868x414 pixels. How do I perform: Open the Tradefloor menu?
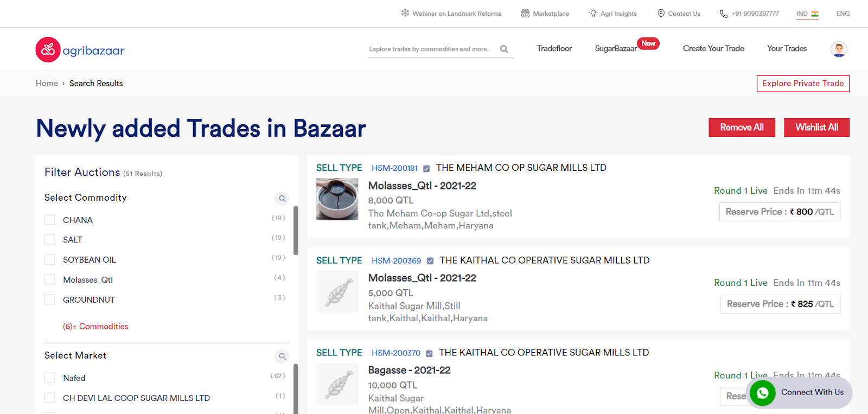point(554,48)
